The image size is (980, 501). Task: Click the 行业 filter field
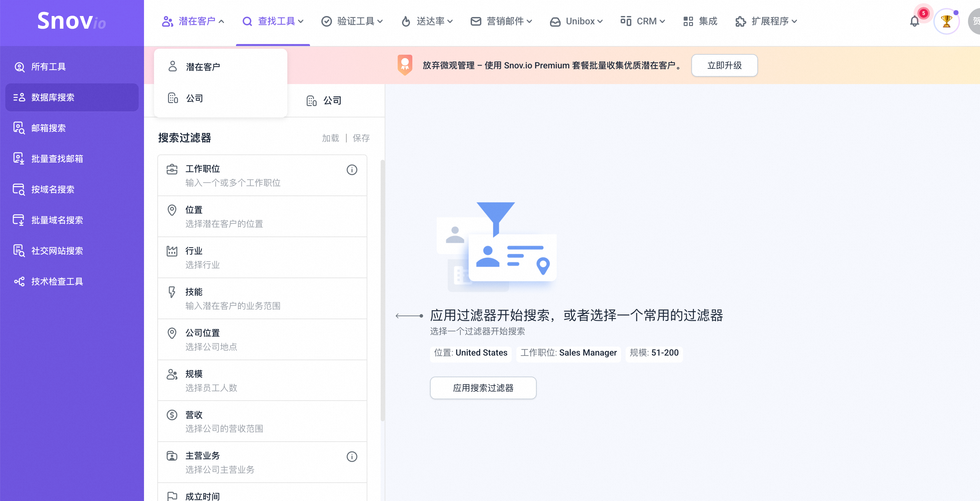tap(262, 258)
